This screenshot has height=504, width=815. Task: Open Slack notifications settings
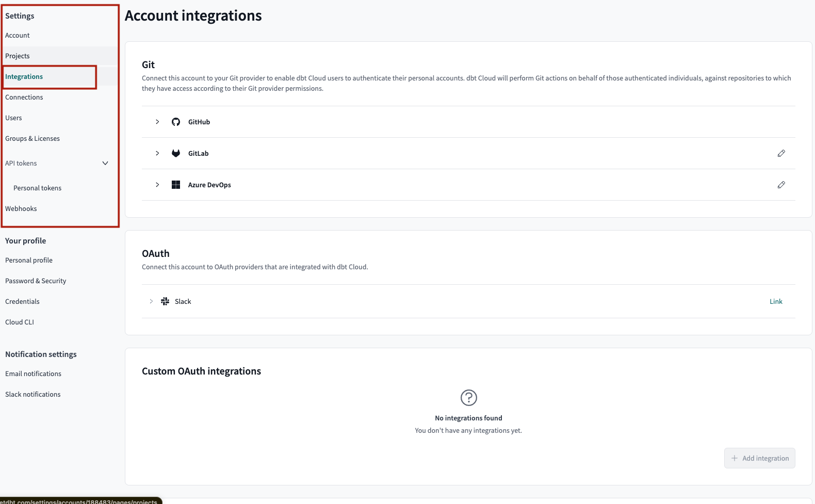33,395
